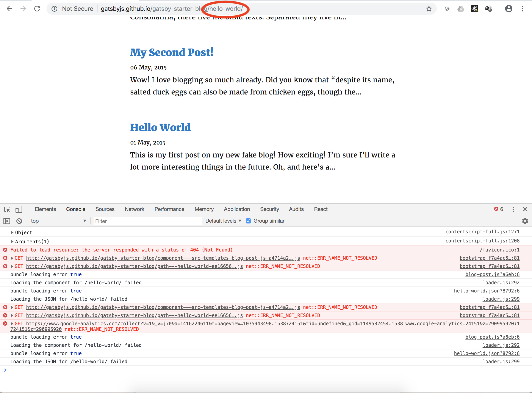The image size is (532, 393).
Task: Open DevTools more options menu
Action: [x=513, y=209]
